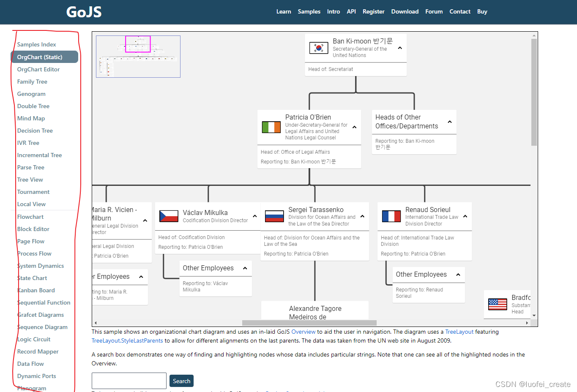Screen dimensions: 577x392
Task: Click the Russian flag on Sergei Tarassenko card
Action: coord(274,216)
